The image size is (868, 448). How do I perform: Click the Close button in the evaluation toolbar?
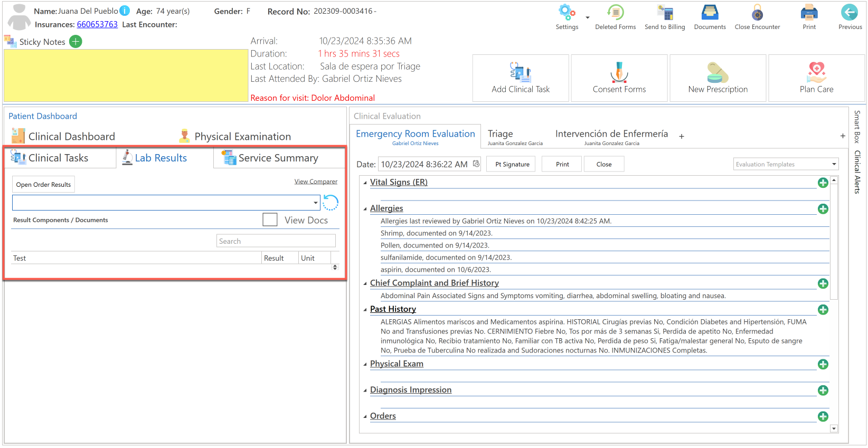(604, 164)
